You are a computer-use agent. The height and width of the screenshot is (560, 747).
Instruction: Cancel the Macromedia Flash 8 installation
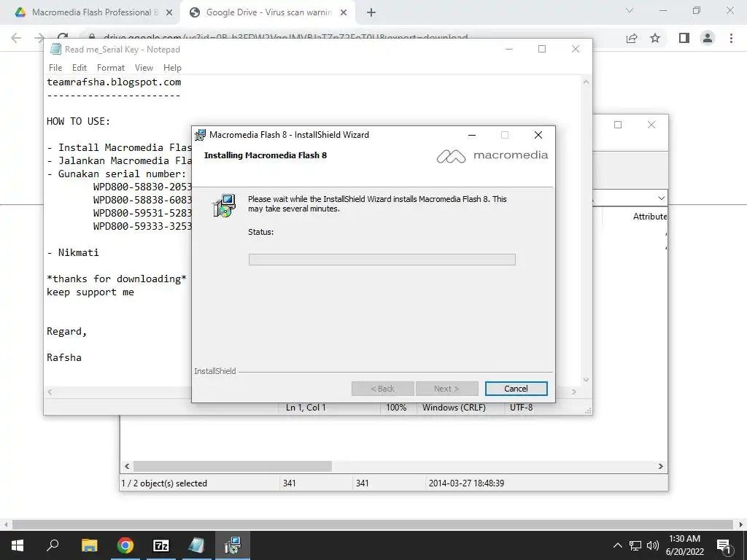click(516, 389)
